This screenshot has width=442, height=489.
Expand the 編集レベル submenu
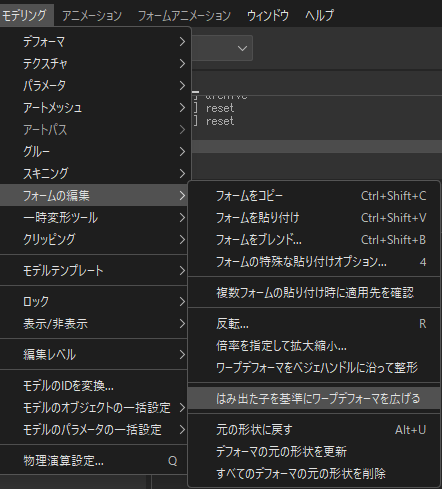95,354
